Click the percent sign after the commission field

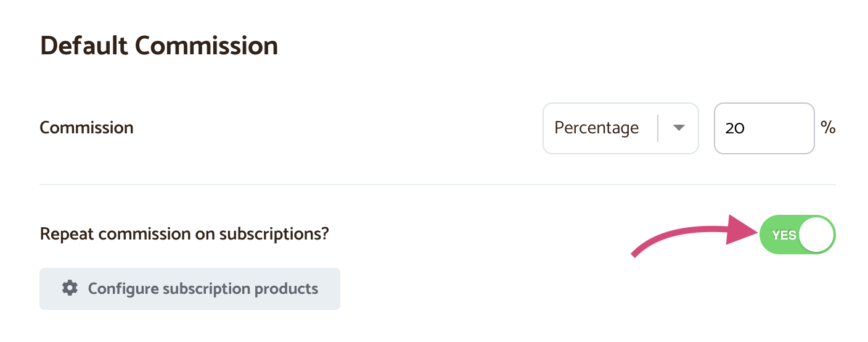click(x=828, y=128)
